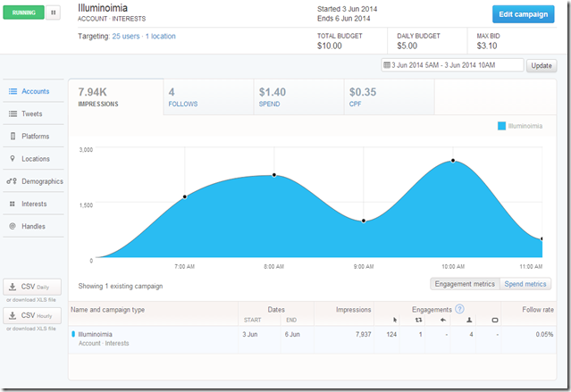Click the card engagement icon column header

pyautogui.click(x=496, y=320)
